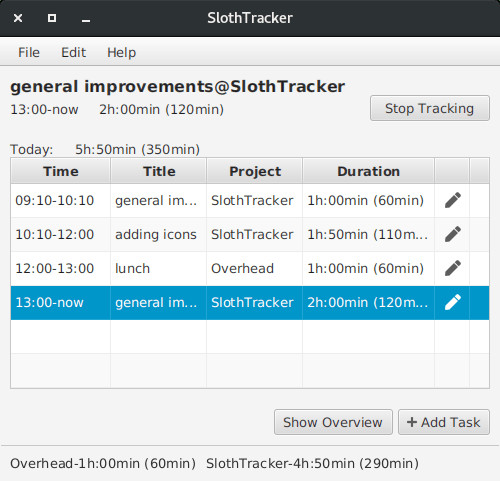Click the Project column header
Viewport: 500px width, 481px height.
255,171
